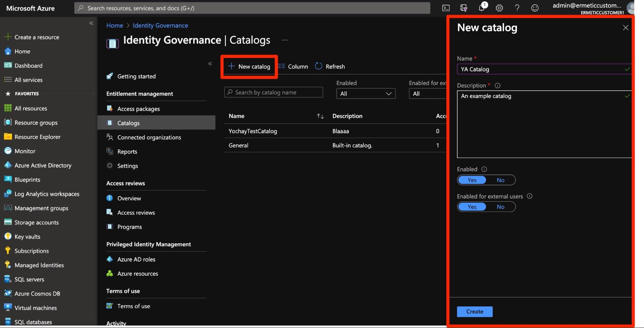Open the General catalog row
This screenshot has width=644, height=328.
335,145
